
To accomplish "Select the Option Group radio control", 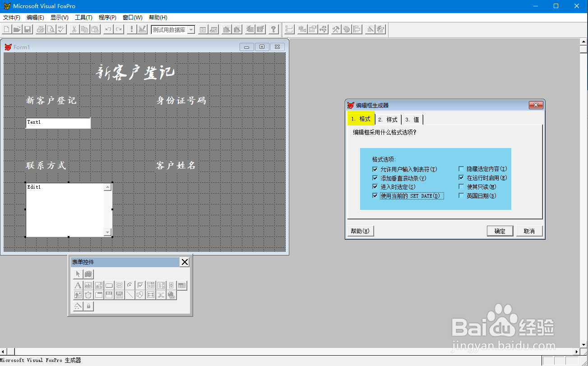I will [x=130, y=285].
